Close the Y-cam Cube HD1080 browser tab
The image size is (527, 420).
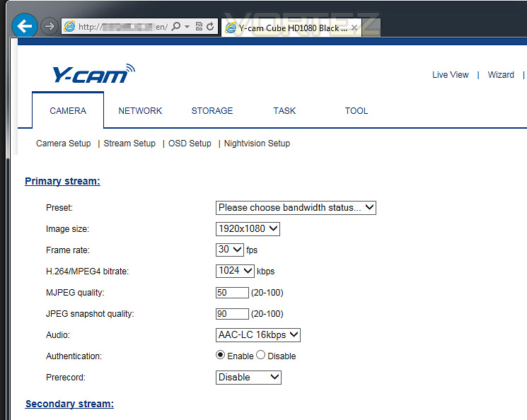[354, 28]
